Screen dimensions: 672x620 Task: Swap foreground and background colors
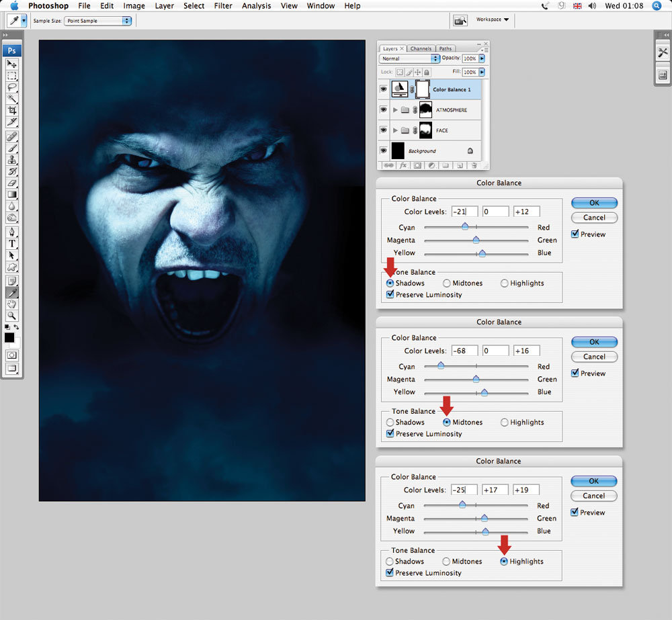pyautogui.click(x=16, y=327)
